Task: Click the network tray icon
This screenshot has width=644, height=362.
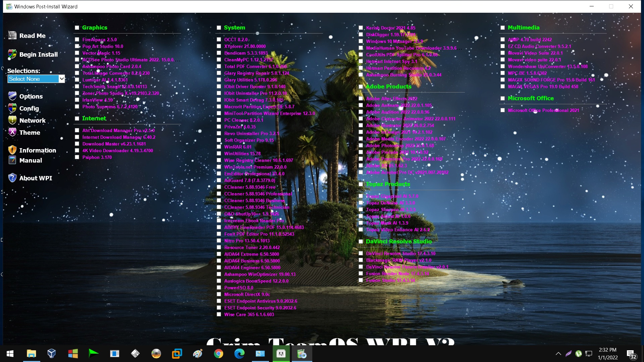Action: pyautogui.click(x=589, y=354)
